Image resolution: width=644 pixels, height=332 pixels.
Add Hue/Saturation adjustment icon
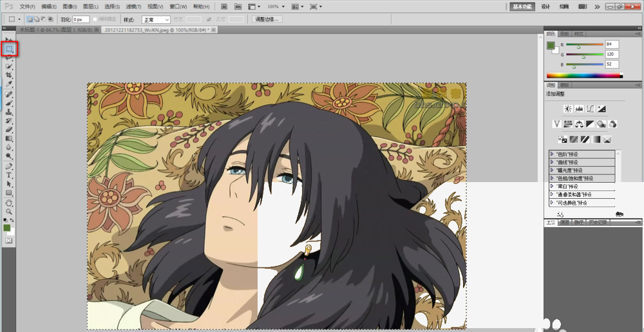click(x=569, y=124)
